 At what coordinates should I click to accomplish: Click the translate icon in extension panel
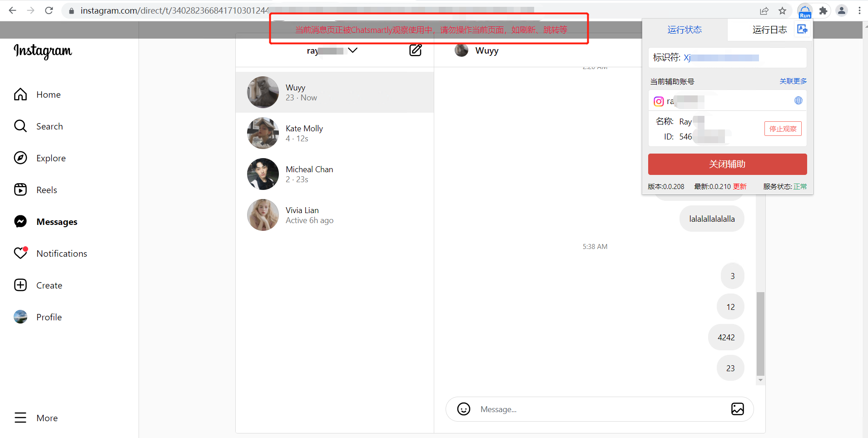click(802, 29)
